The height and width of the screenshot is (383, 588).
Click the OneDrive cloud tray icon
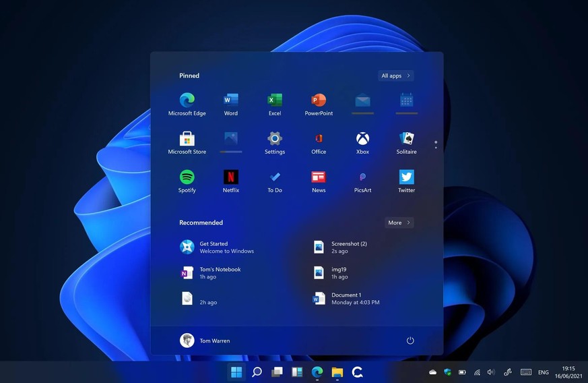(432, 372)
